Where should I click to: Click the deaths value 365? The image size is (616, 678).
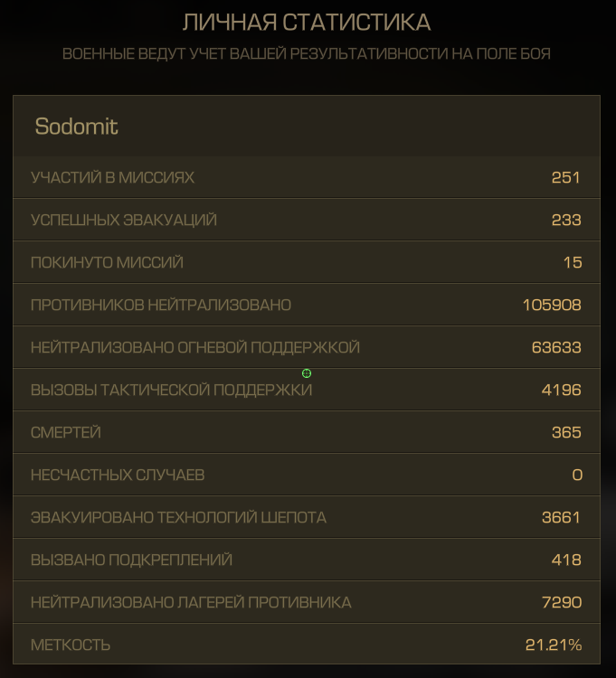[x=566, y=432]
